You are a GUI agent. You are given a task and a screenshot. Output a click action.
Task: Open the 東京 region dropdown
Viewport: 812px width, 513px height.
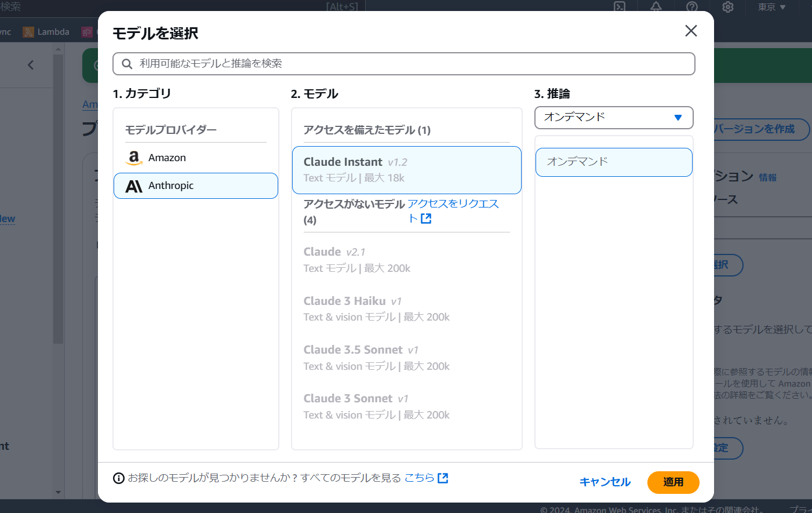[772, 7]
